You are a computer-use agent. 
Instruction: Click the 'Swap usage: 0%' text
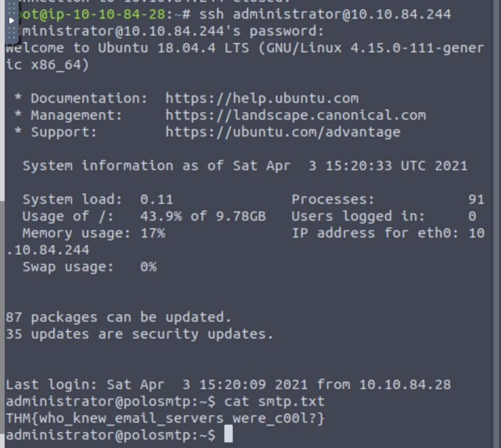89,267
